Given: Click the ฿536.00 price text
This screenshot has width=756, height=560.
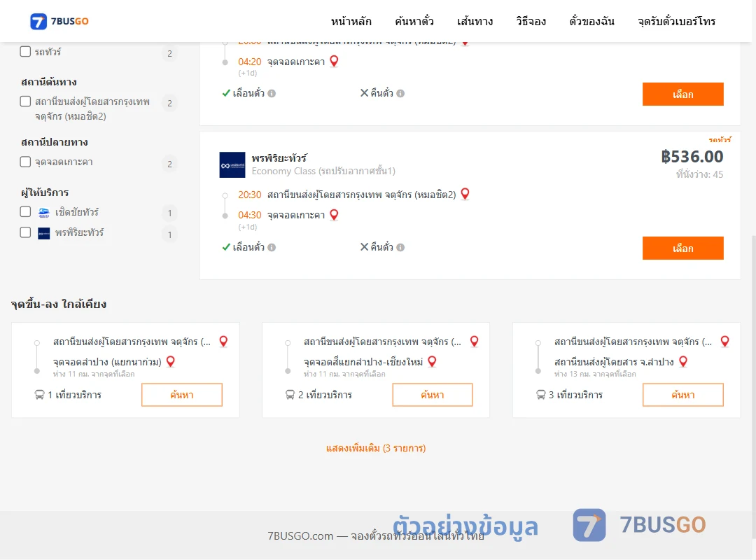Looking at the screenshot, I should pyautogui.click(x=692, y=156).
